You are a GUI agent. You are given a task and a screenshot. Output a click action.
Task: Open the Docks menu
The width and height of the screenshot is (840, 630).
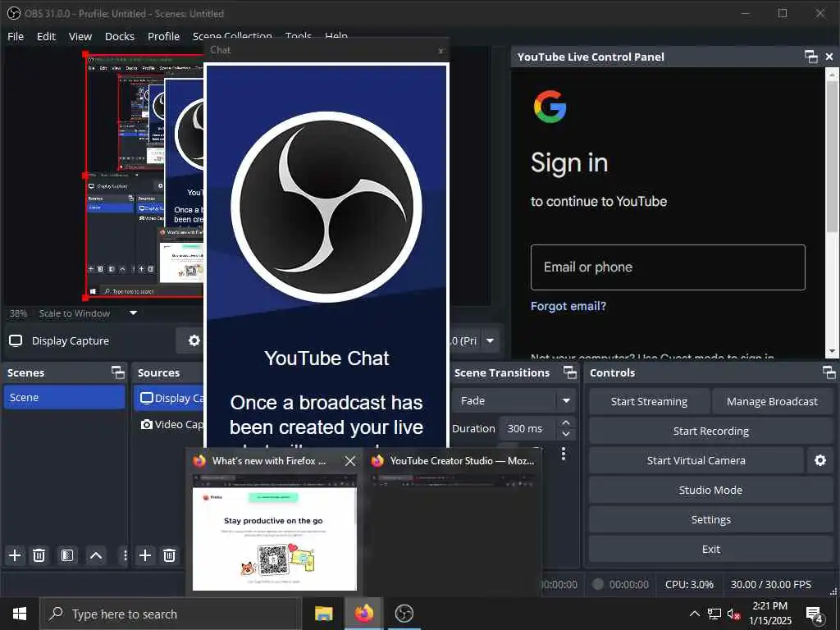click(120, 36)
